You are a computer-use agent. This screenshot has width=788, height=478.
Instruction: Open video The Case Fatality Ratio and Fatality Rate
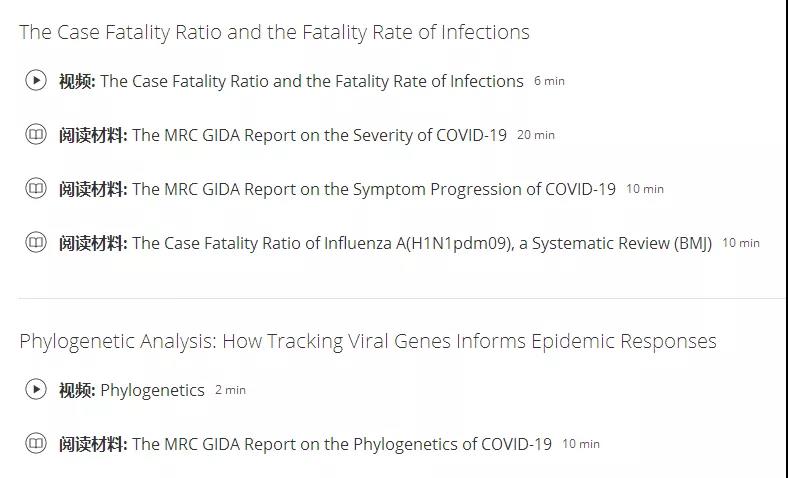(x=311, y=81)
